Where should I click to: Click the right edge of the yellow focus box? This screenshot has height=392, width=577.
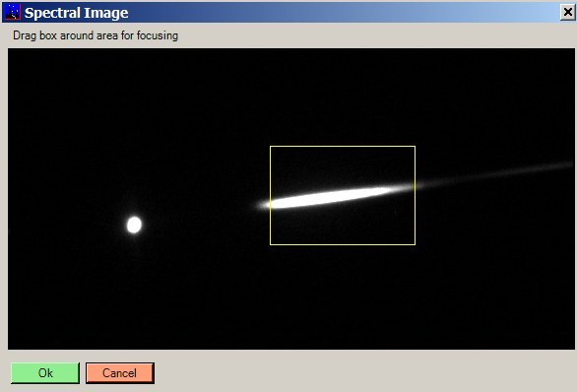(x=416, y=195)
